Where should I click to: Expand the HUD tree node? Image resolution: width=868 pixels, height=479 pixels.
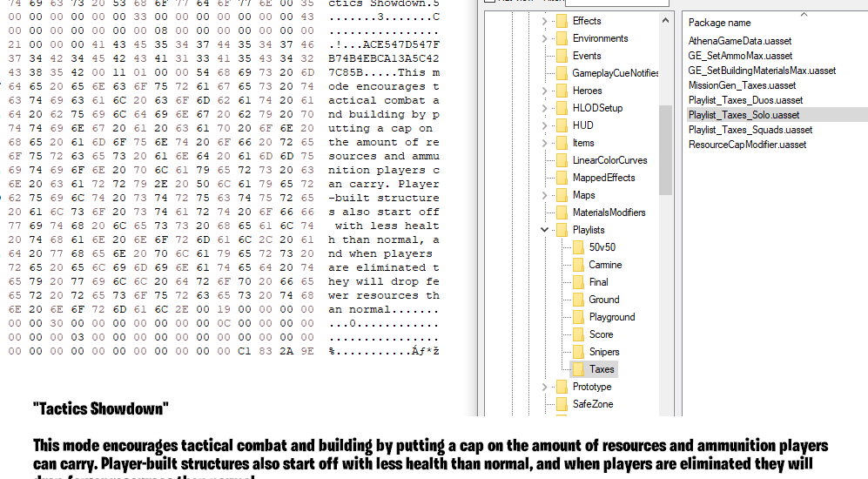pos(545,125)
